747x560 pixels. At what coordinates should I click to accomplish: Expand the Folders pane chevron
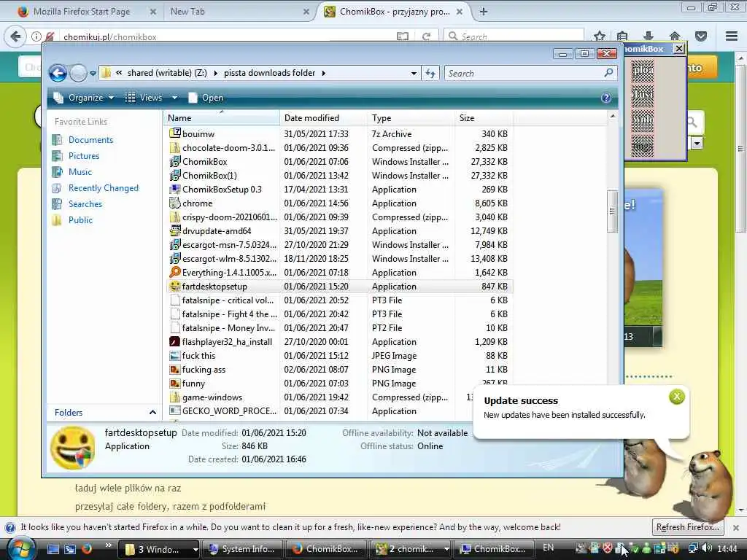click(152, 413)
